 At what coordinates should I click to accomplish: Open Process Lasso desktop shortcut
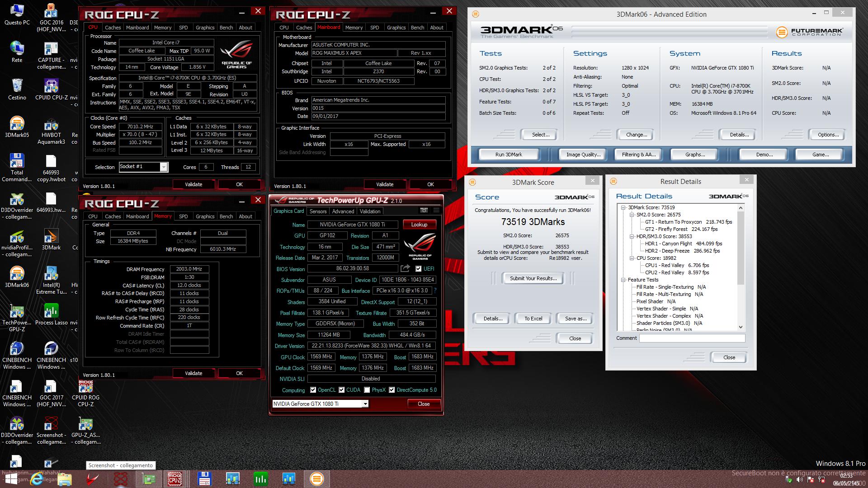click(x=51, y=314)
